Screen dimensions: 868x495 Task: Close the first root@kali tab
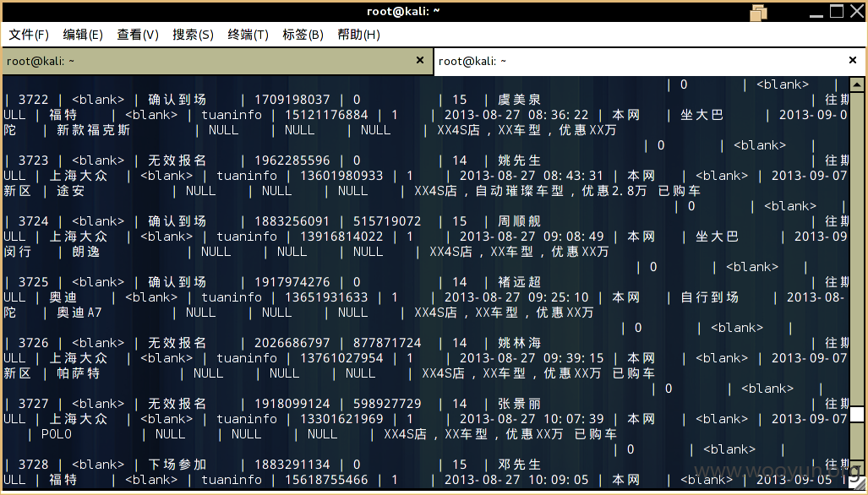(419, 60)
